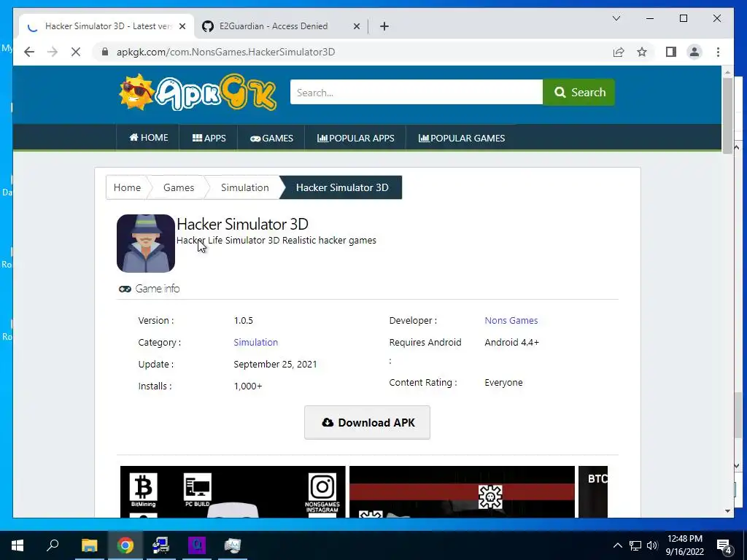
Task: Close the Hacker Simulator 3D tab
Action: (182, 26)
